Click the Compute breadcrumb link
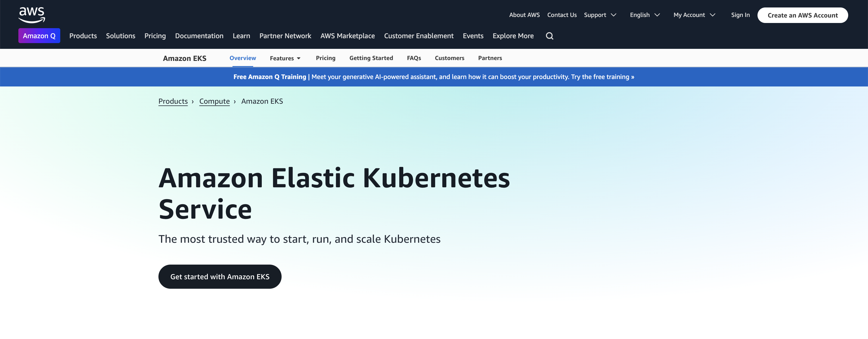Screen dimensions: 868x339 [214, 101]
